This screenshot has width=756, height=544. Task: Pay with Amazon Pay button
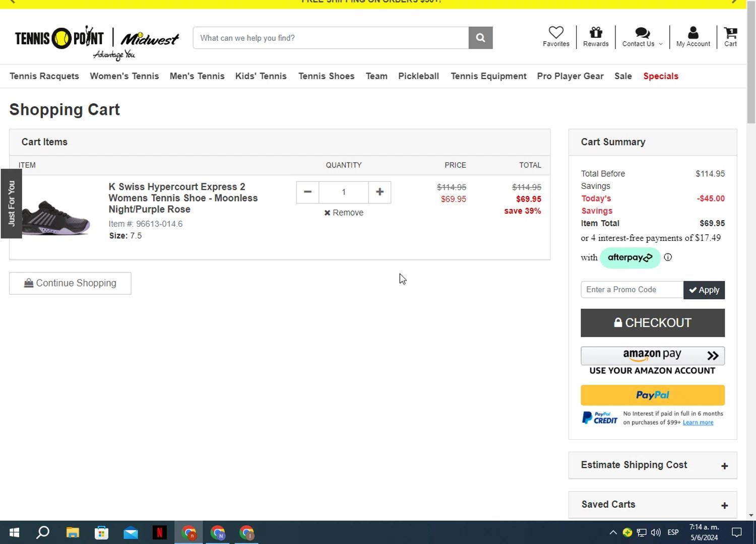click(x=653, y=356)
